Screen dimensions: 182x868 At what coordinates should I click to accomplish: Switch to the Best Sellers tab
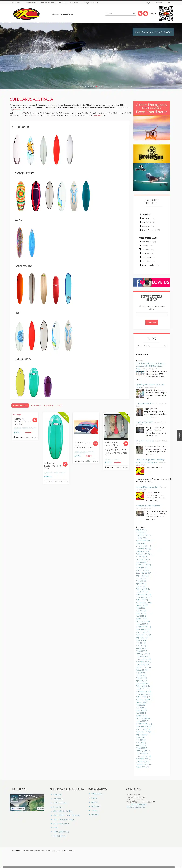coord(49,405)
